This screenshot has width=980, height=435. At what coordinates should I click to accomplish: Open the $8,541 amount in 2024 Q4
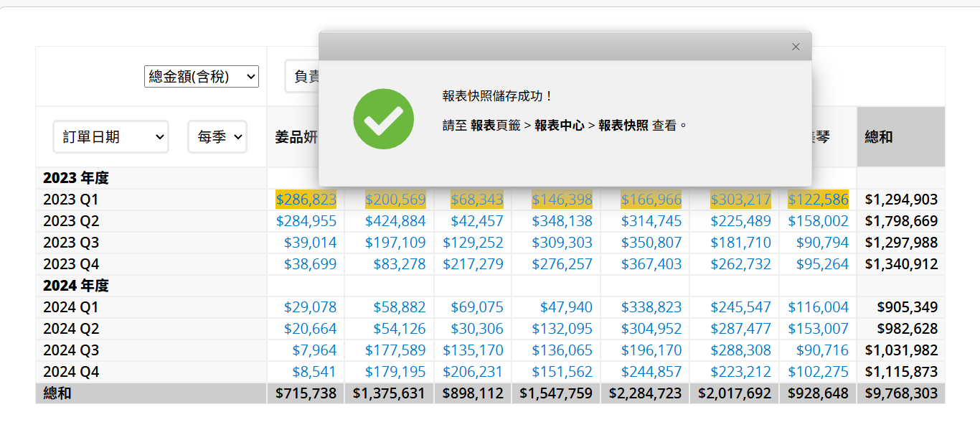[x=314, y=372]
